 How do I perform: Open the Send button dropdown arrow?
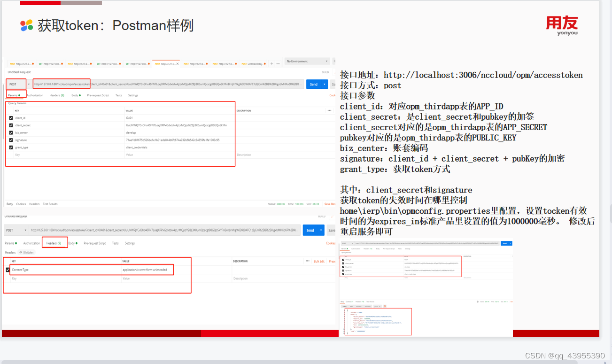pos(324,84)
